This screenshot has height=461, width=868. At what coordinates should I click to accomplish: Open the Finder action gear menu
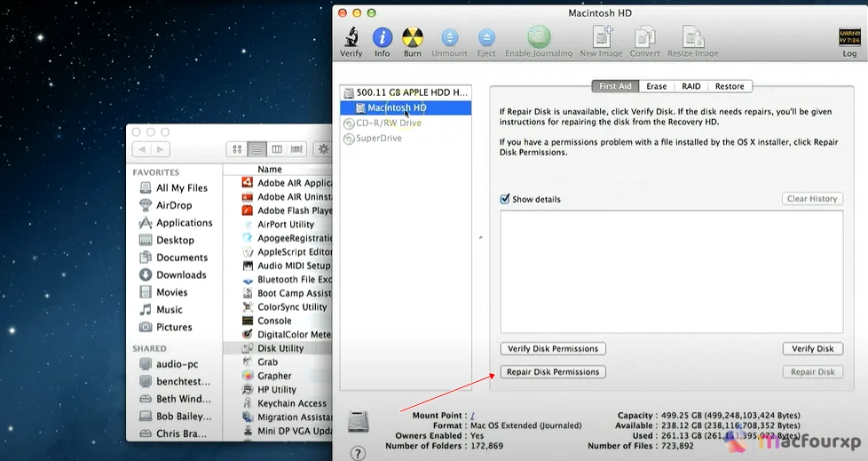pyautogui.click(x=323, y=149)
